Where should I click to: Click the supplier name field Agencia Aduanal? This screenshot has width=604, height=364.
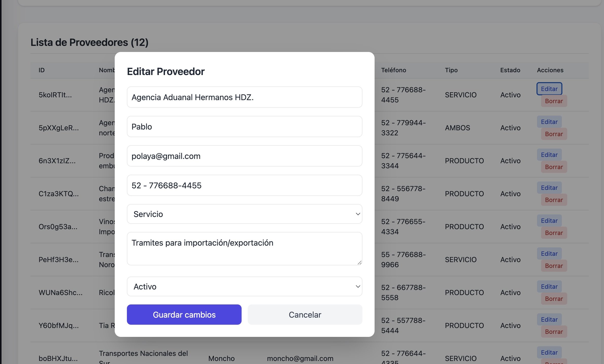tap(244, 97)
